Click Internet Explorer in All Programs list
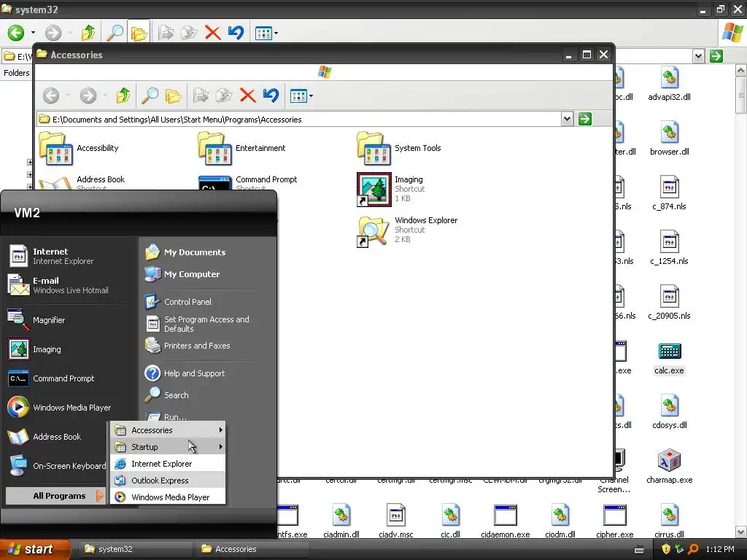Screen dimensions: 747x560 [x=169, y=463]
